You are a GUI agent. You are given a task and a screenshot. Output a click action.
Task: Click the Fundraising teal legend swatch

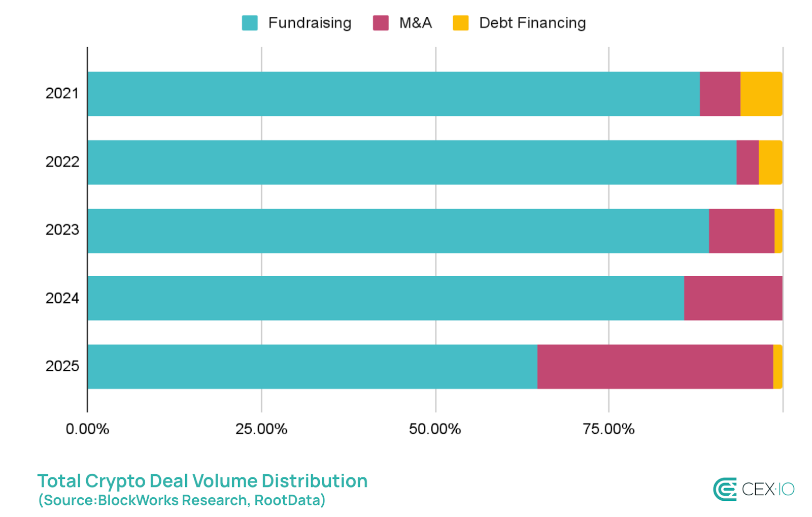pos(250,23)
